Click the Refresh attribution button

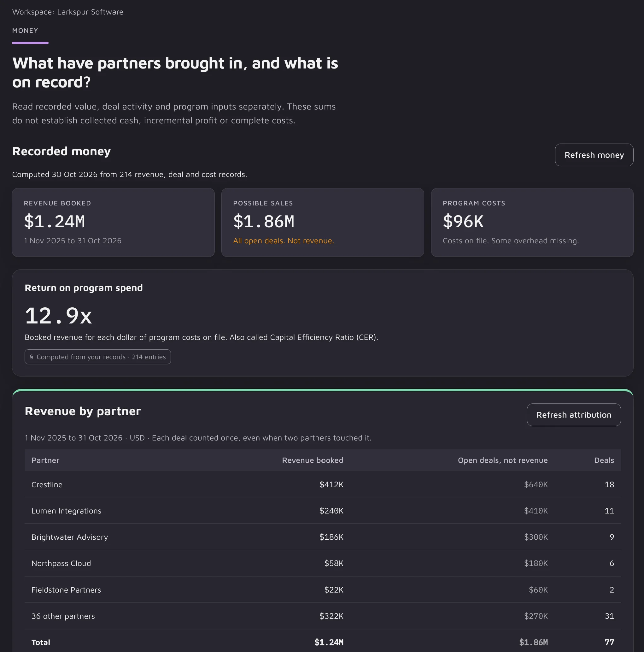tap(574, 415)
